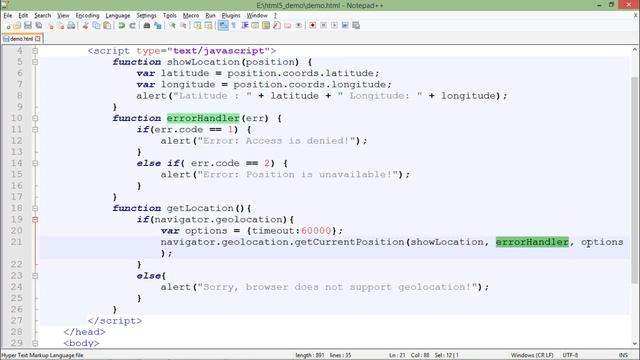Click the UTF-8 encoding status bar entry
The height and width of the screenshot is (360, 640).
(x=570, y=355)
